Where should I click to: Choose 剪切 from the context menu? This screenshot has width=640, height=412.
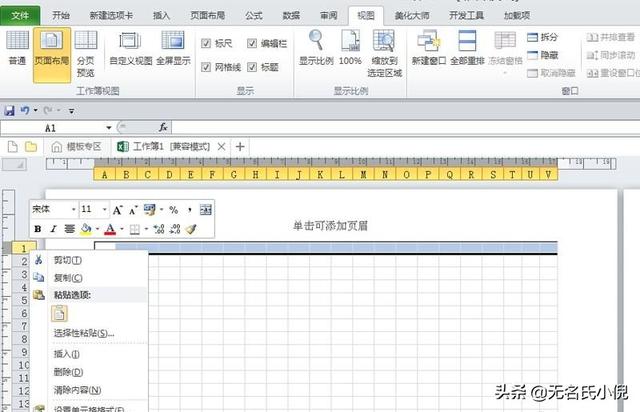67,260
